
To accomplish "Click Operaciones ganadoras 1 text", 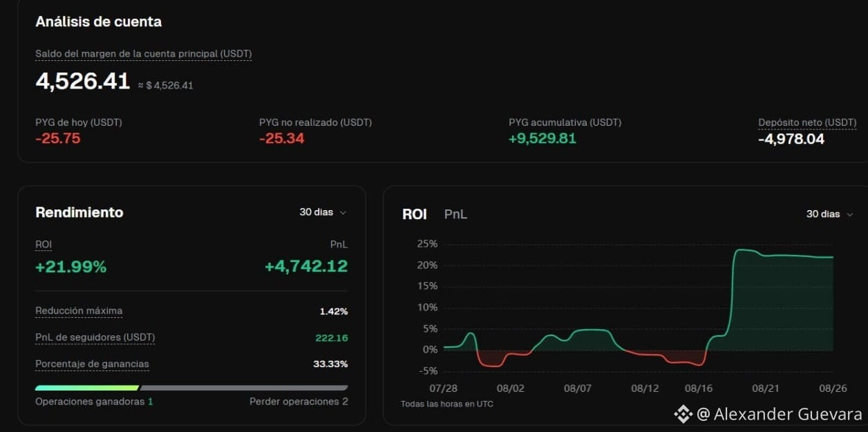I will (94, 402).
